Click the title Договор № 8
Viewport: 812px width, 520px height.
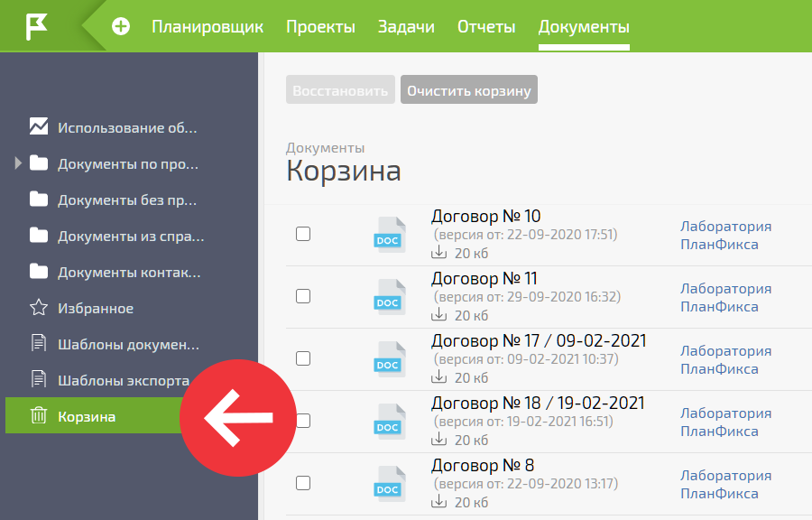pyautogui.click(x=482, y=465)
